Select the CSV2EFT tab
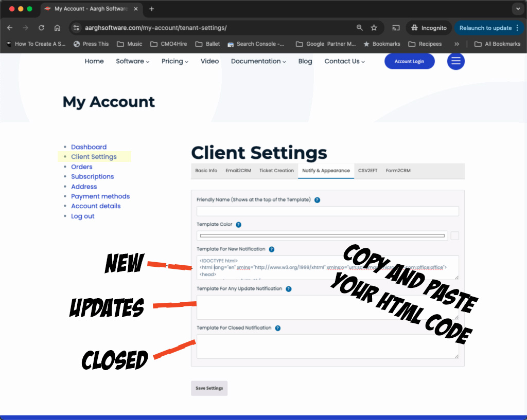This screenshot has width=527, height=420. tap(368, 171)
